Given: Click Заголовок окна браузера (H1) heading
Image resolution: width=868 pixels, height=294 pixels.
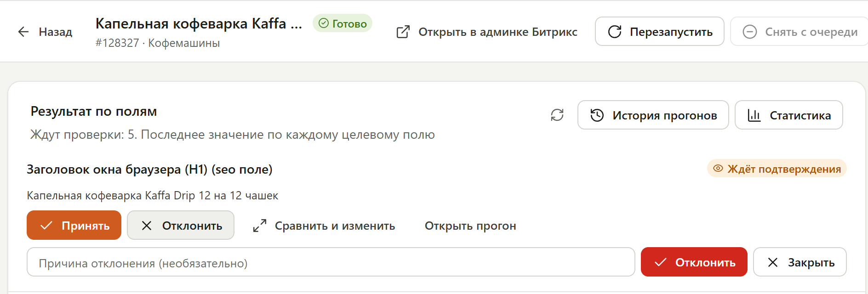Looking at the screenshot, I should pyautogui.click(x=149, y=169).
